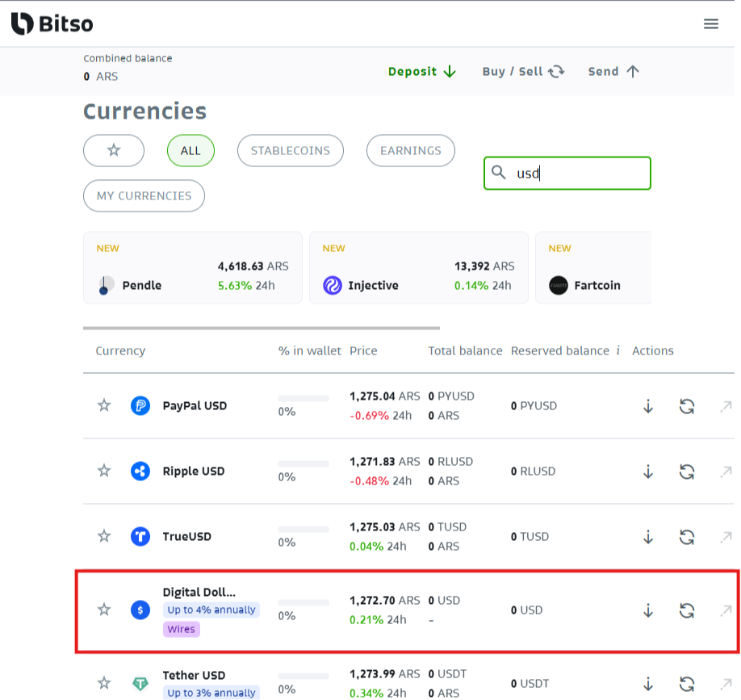This screenshot has width=741, height=700.
Task: Click PayPal USD wallet percentage bar
Action: tap(304, 399)
